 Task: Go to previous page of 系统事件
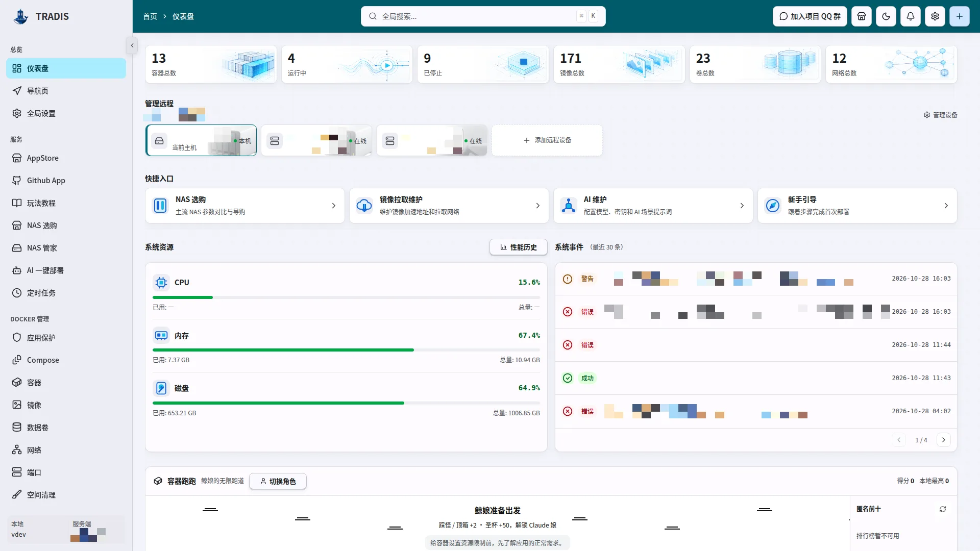[899, 440]
